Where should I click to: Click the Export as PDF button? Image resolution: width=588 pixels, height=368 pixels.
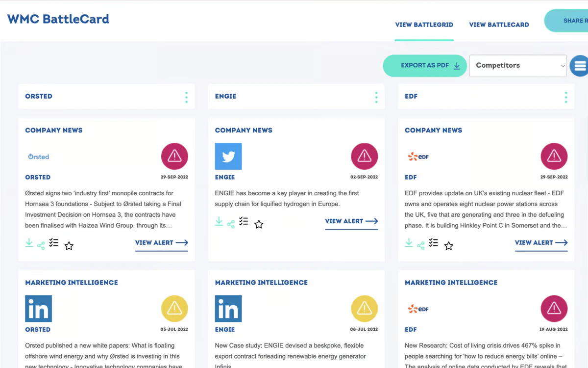click(424, 65)
